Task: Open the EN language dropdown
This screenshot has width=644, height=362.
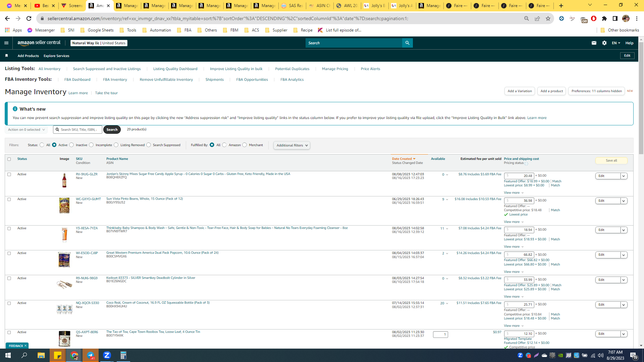Action: click(x=616, y=43)
